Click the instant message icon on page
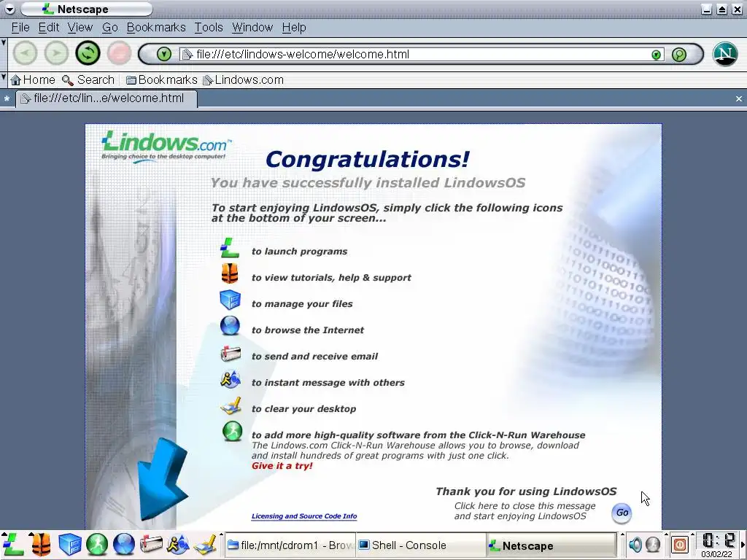 (x=231, y=379)
